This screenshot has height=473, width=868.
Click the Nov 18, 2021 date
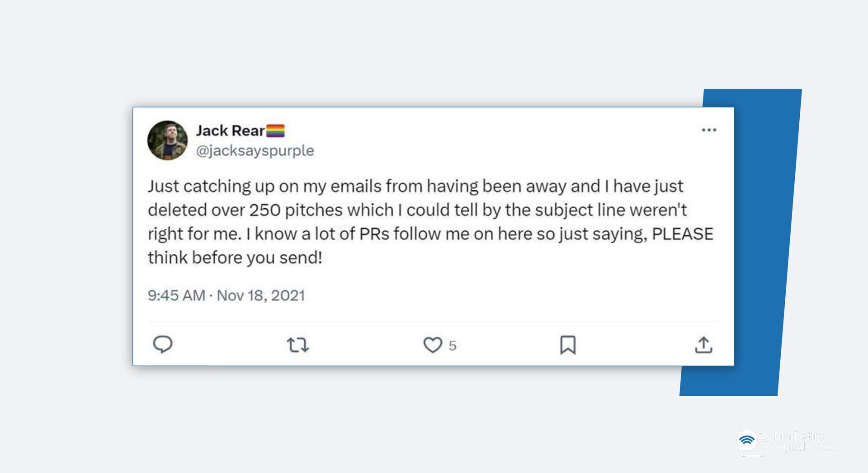click(261, 295)
